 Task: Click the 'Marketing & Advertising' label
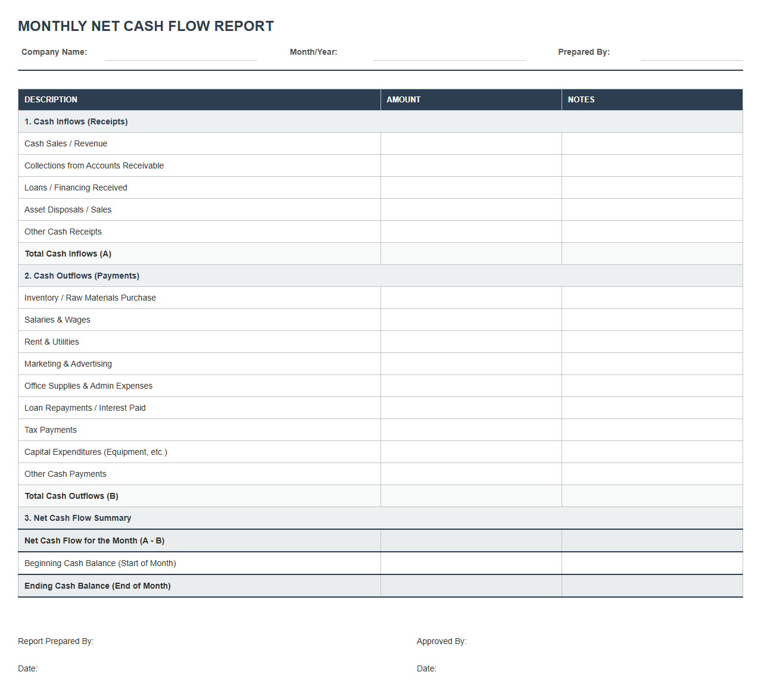(x=68, y=364)
